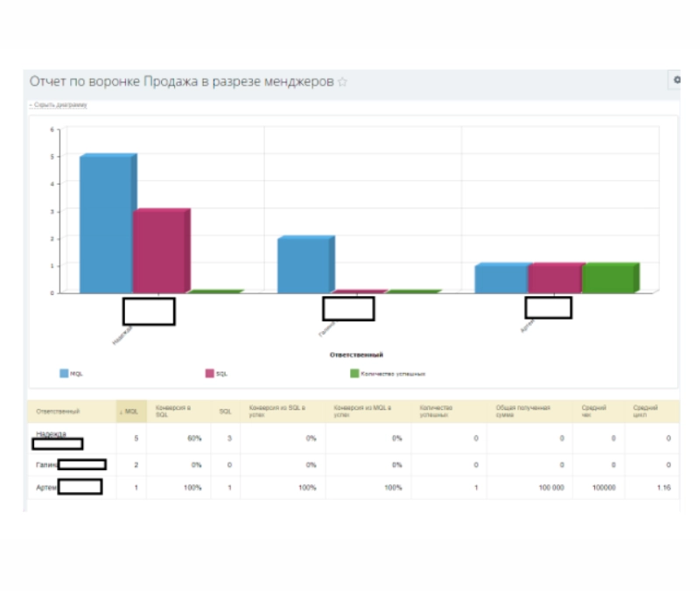Sort table by the MQL column header
The width and height of the screenshot is (700, 591).
(x=130, y=411)
